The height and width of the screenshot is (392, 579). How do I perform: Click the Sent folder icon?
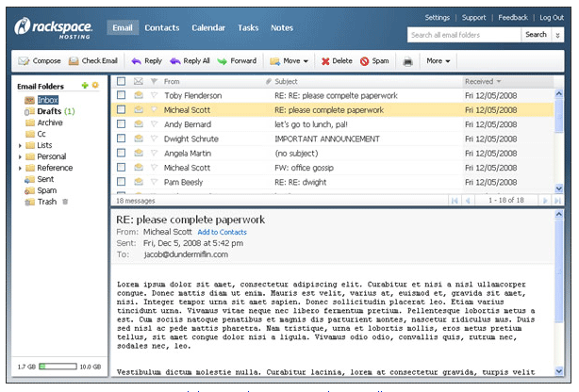tap(29, 179)
